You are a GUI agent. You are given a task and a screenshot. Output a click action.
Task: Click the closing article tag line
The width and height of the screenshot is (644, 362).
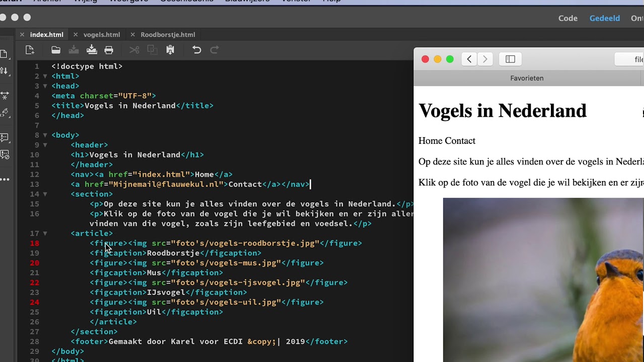[x=113, y=322]
